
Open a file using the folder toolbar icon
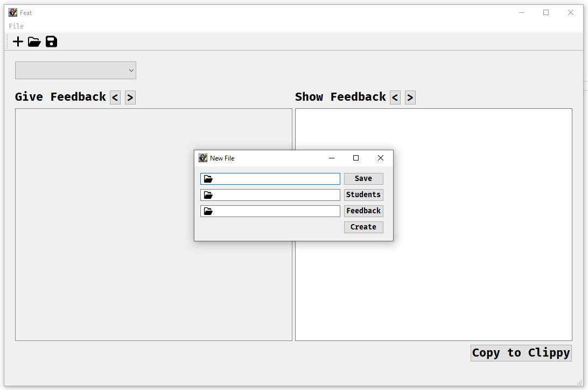click(x=34, y=41)
